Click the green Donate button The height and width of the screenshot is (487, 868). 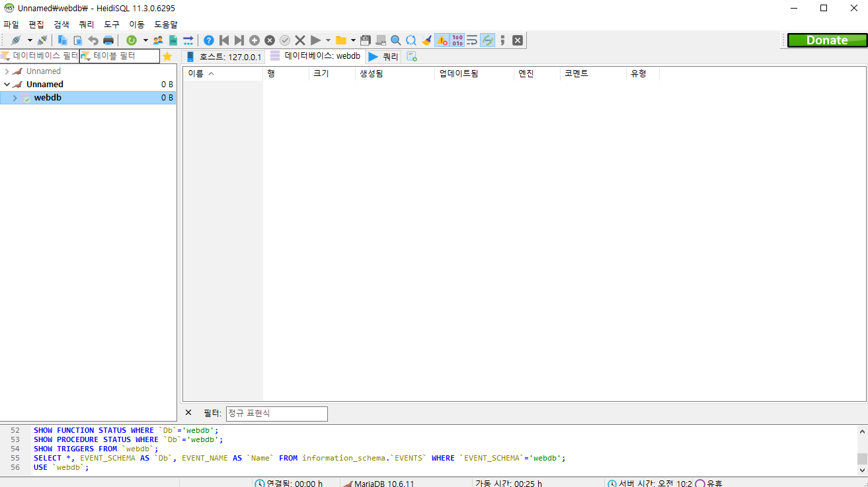click(x=827, y=40)
